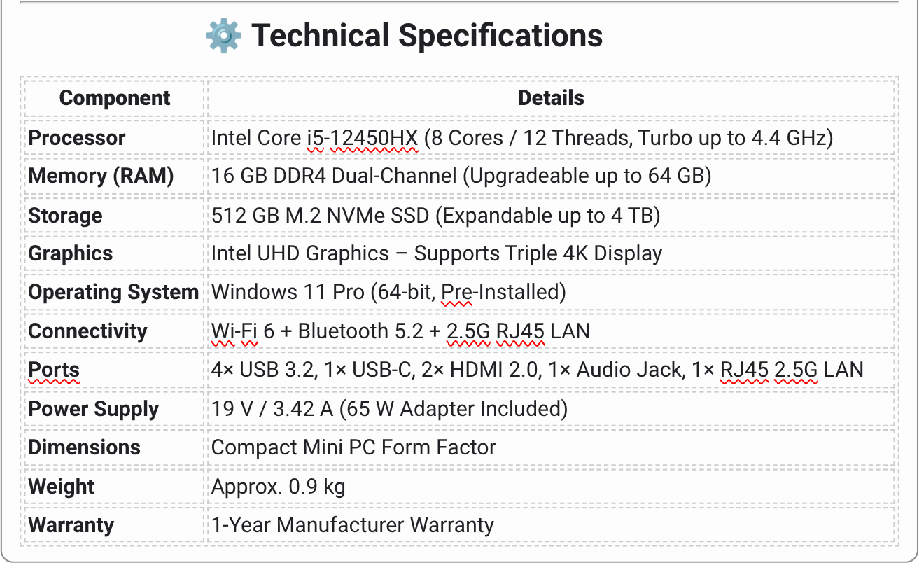Click the misspelled word i5-12450HX
Viewport: 924px width, 563px height.
pos(362,138)
